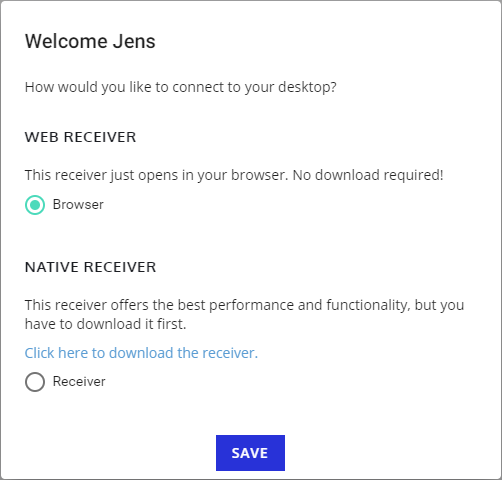502x480 pixels.
Task: Choose the web receiver via green radio circle
Action: 35,205
